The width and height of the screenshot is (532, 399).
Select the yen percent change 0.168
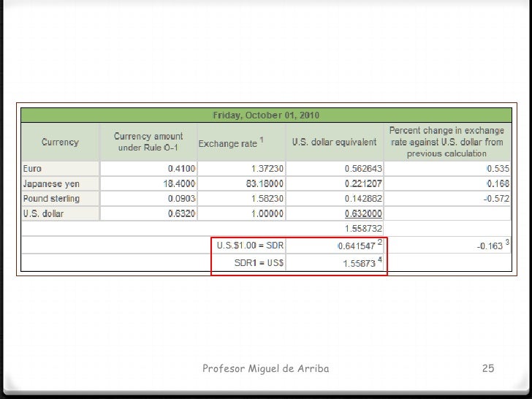498,184
